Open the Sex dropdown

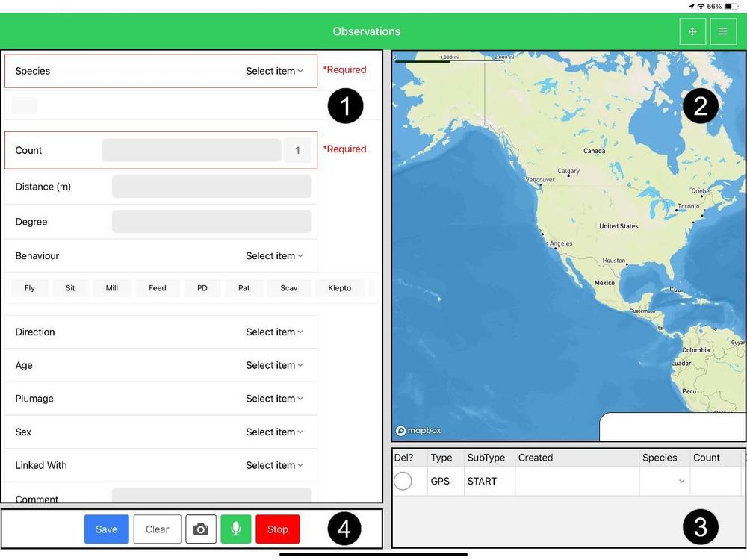274,432
